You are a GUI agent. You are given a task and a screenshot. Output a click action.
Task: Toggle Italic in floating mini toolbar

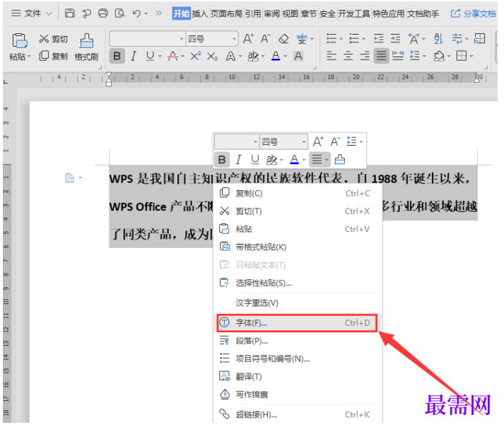point(238,160)
